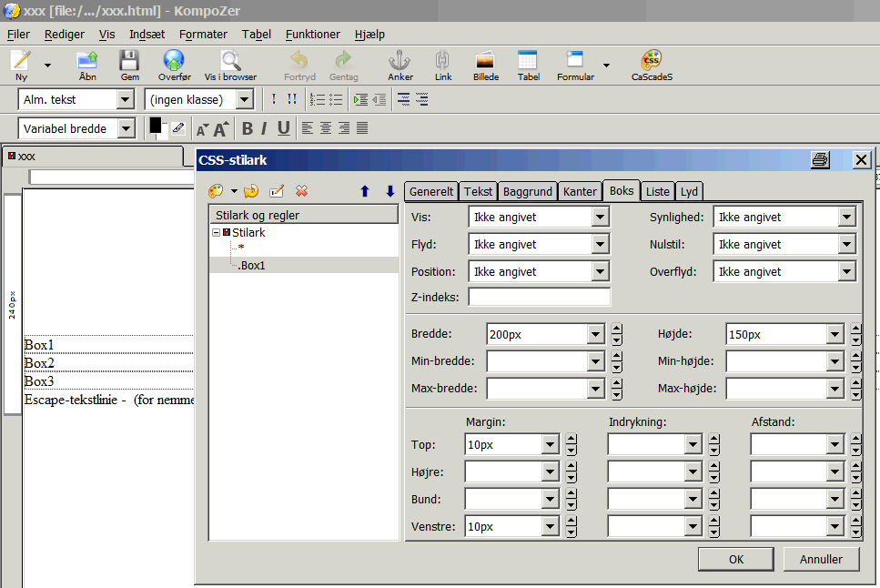Move rule up with blue up arrow

[x=365, y=191]
